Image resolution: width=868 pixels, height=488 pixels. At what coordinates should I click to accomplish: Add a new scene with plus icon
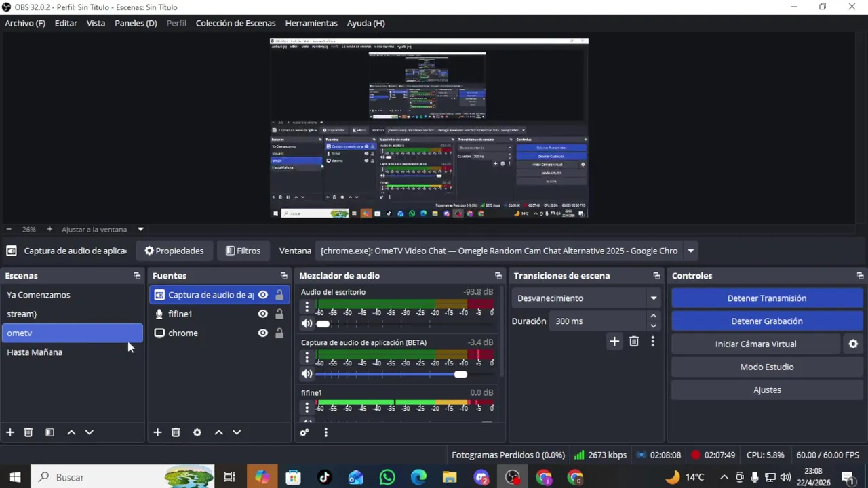coord(10,432)
